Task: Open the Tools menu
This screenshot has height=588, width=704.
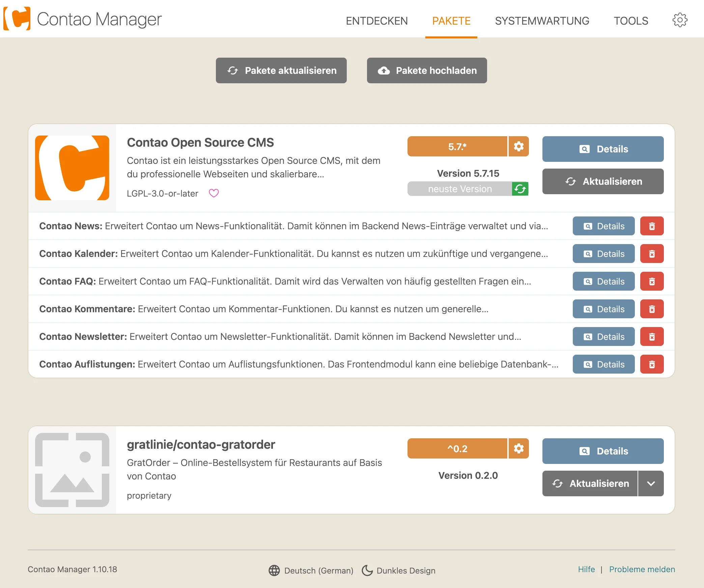Action: pyautogui.click(x=631, y=21)
